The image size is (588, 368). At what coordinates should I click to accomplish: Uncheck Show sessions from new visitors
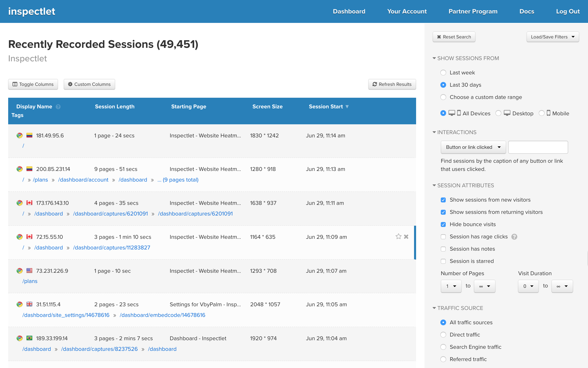(443, 200)
